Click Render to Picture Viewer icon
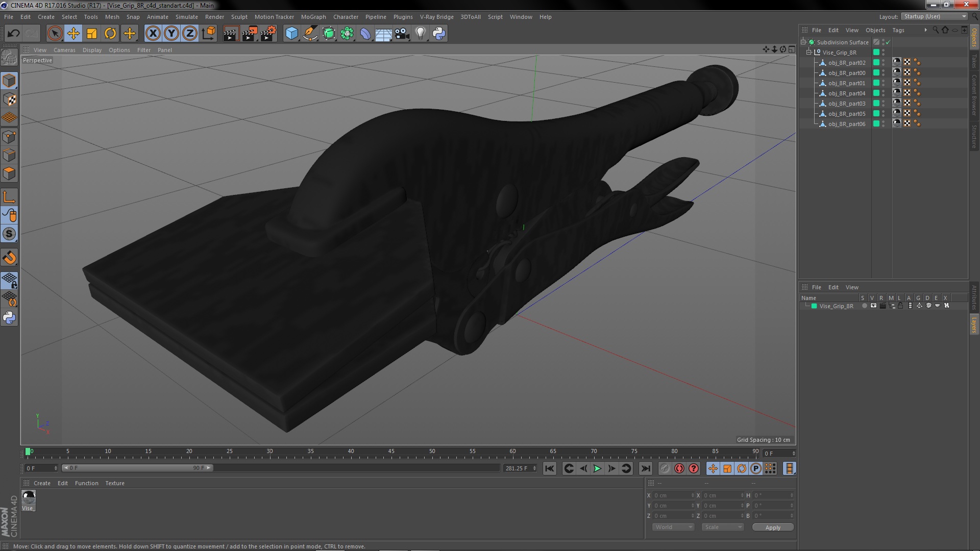 coord(249,34)
